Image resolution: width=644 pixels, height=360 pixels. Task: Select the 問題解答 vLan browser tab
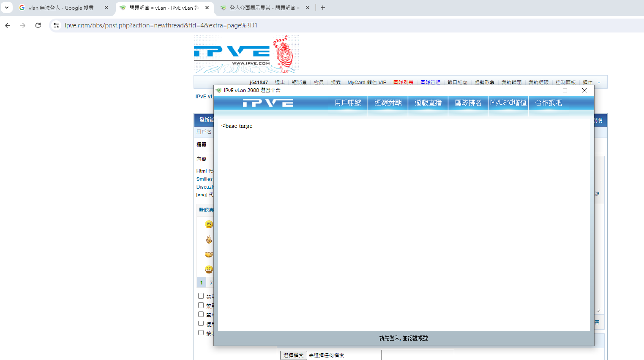point(164,8)
